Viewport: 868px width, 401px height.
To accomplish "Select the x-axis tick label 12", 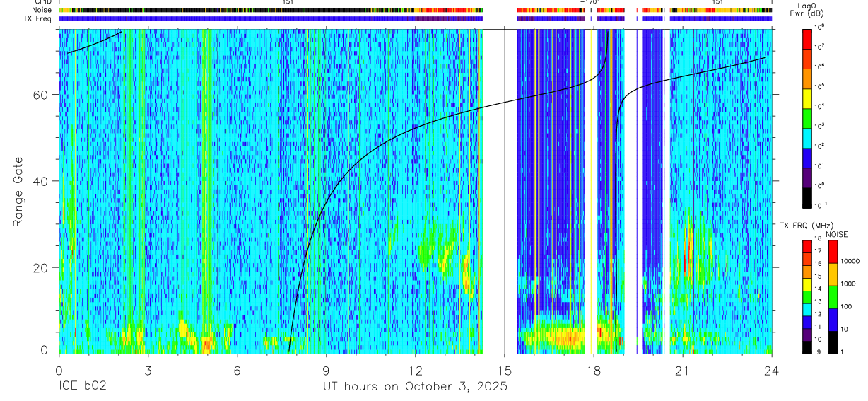I will coord(415,370).
